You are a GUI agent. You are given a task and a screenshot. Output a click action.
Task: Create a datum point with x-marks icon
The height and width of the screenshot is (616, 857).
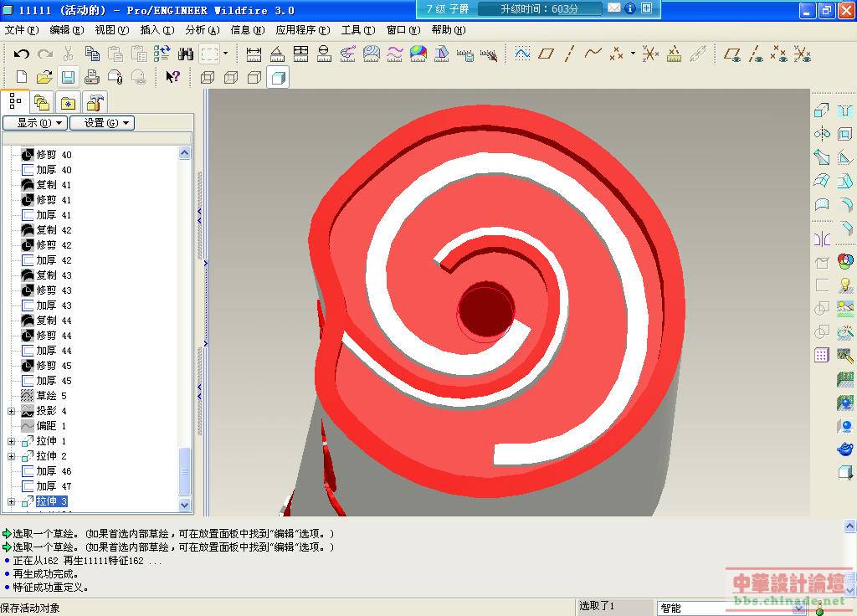[617, 54]
